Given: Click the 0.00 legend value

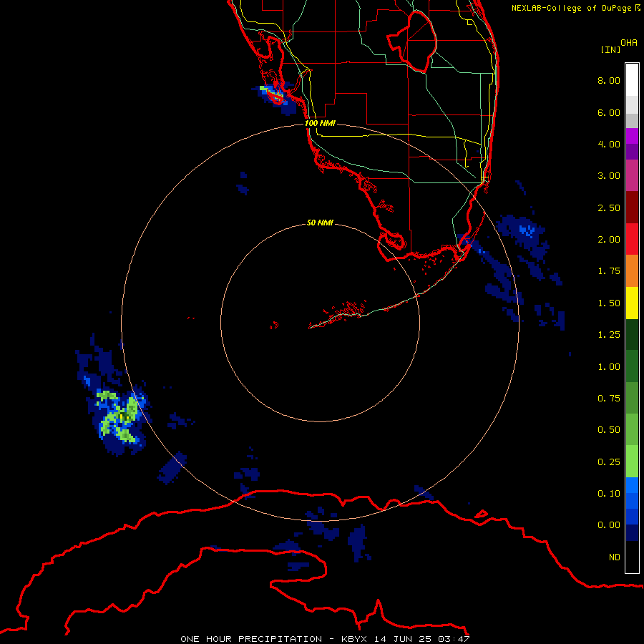Looking at the screenshot, I should click(x=609, y=525).
